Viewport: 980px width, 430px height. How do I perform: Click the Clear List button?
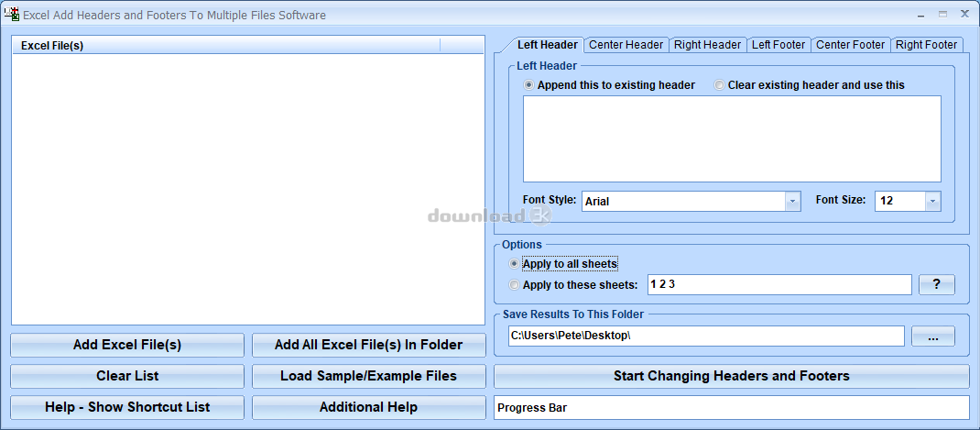point(127,376)
